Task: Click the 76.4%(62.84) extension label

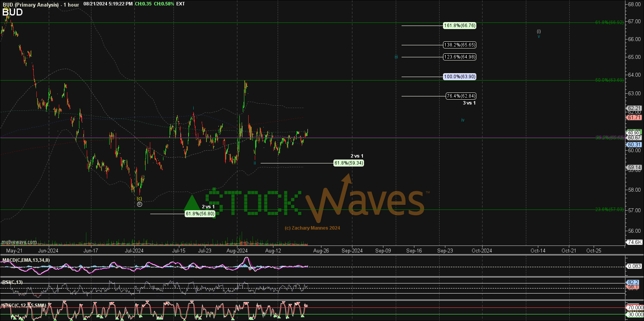Action: 461,96
